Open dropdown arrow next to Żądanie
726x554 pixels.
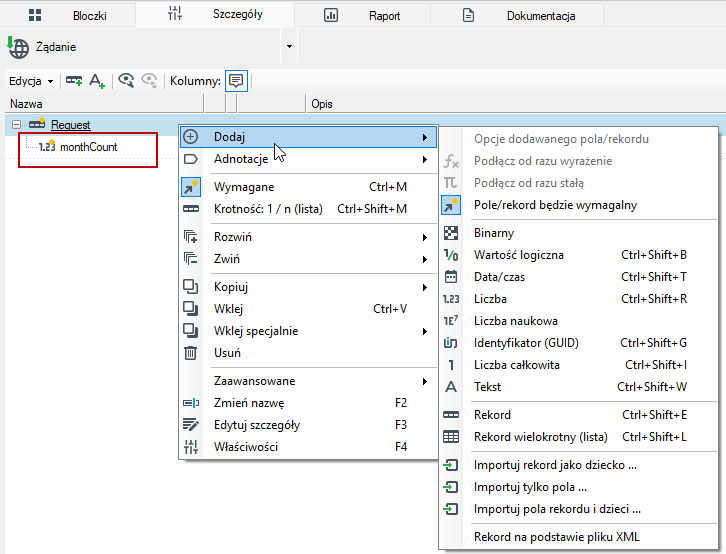(x=289, y=46)
